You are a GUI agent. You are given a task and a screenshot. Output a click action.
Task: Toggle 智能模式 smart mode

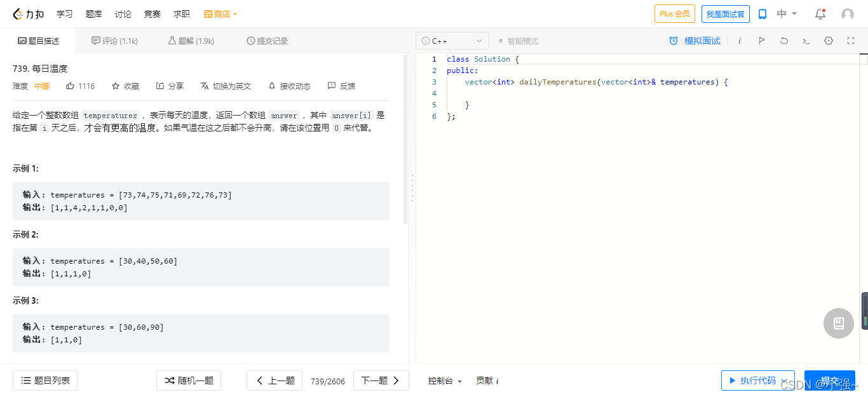pos(518,41)
